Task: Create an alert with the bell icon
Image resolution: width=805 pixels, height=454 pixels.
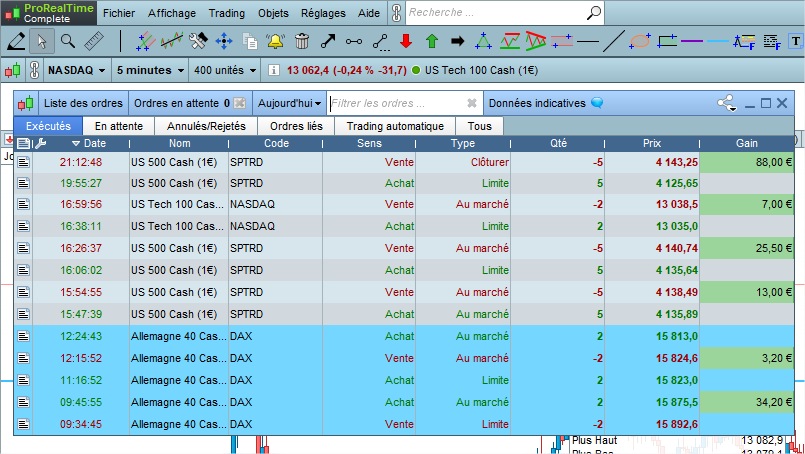Action: pyautogui.click(x=276, y=41)
